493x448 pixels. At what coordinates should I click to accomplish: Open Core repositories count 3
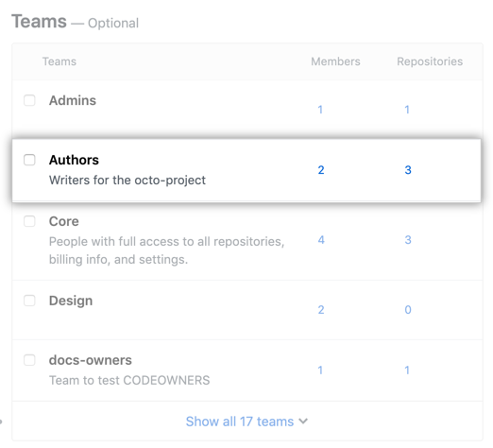tap(408, 240)
